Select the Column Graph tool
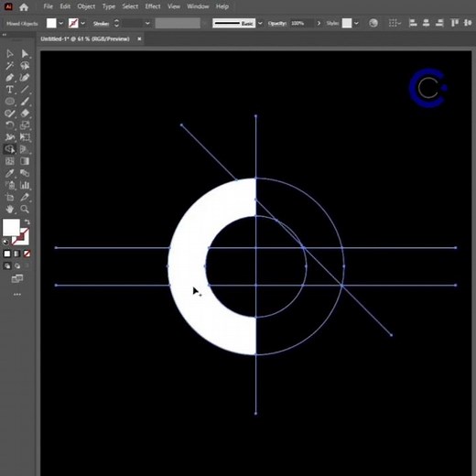 (25, 185)
